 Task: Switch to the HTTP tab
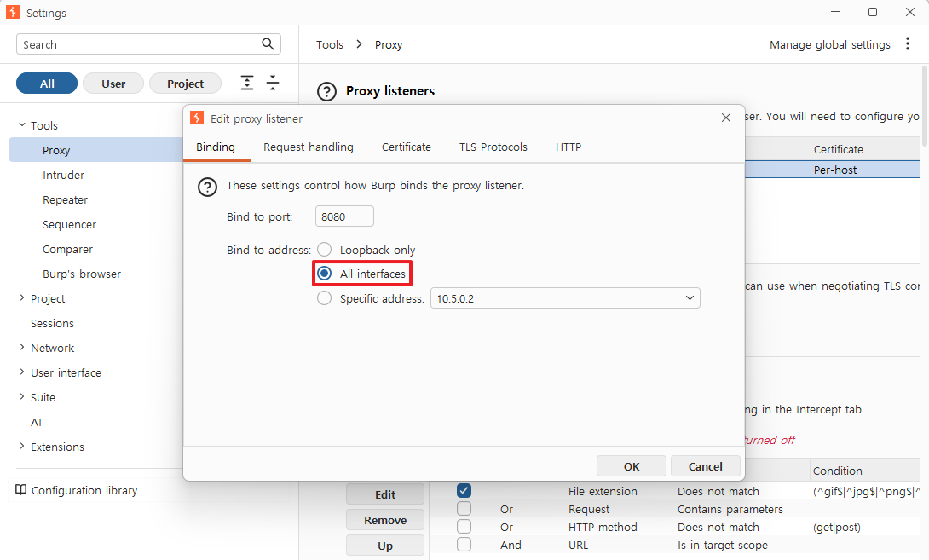pyautogui.click(x=568, y=147)
